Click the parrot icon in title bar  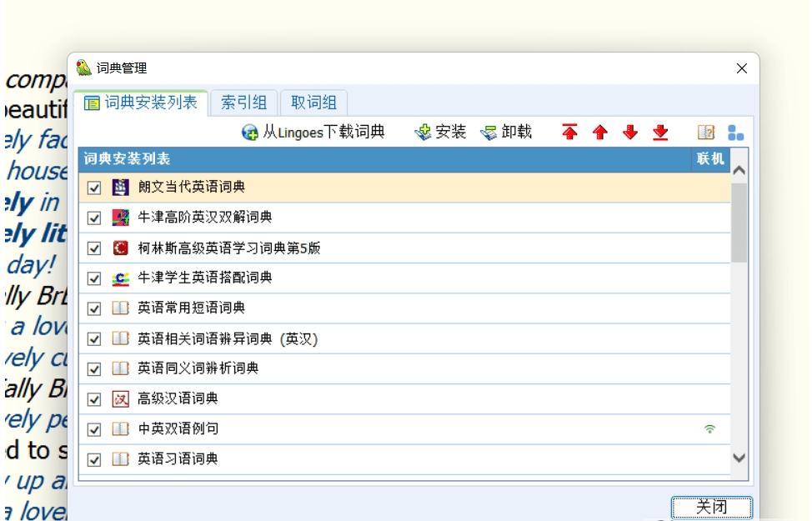[x=83, y=68]
